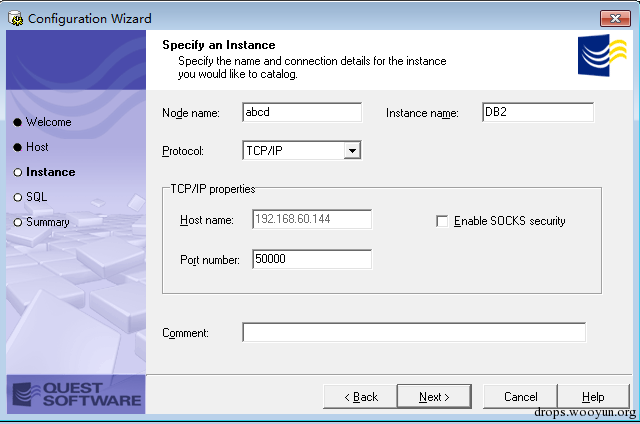Select the Host wizard step
Screen dimensions: 640x424
[x=37, y=147]
